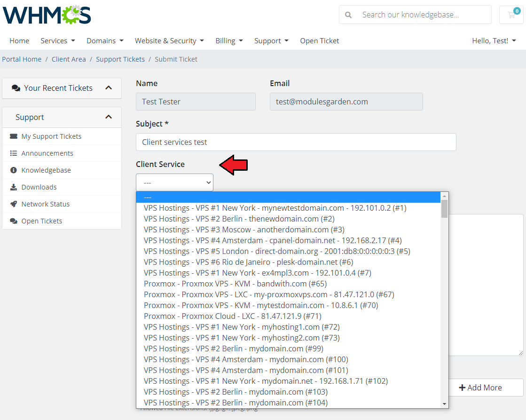Open Network Status sidebar link
The height and width of the screenshot is (420, 526).
[62, 204]
